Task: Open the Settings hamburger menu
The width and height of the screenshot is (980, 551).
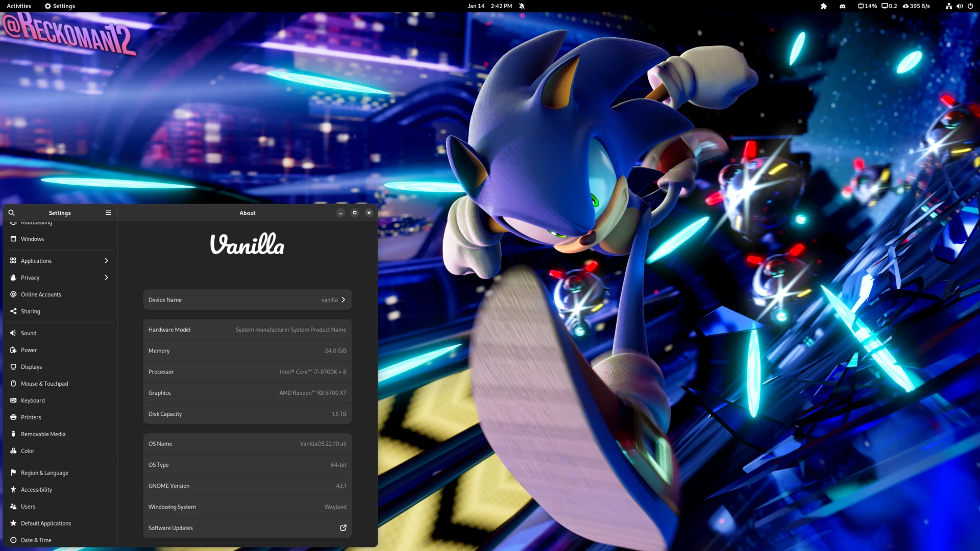Action: [x=108, y=213]
